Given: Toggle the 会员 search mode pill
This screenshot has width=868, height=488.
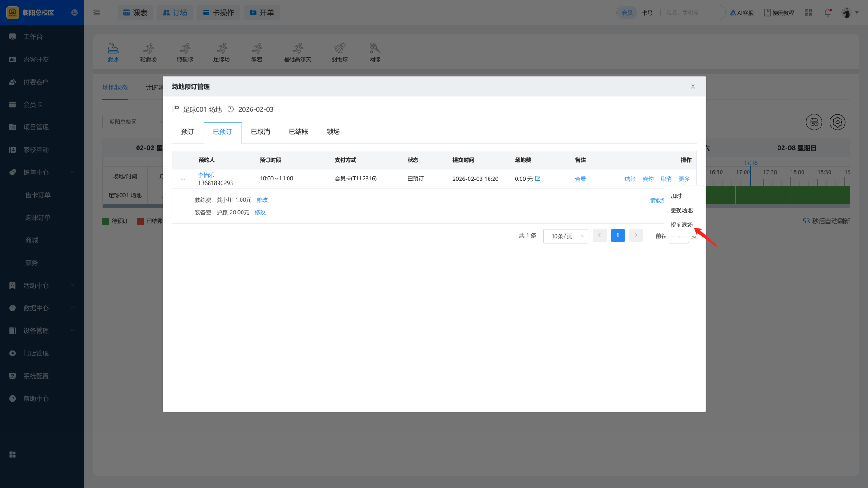Looking at the screenshot, I should 627,13.
